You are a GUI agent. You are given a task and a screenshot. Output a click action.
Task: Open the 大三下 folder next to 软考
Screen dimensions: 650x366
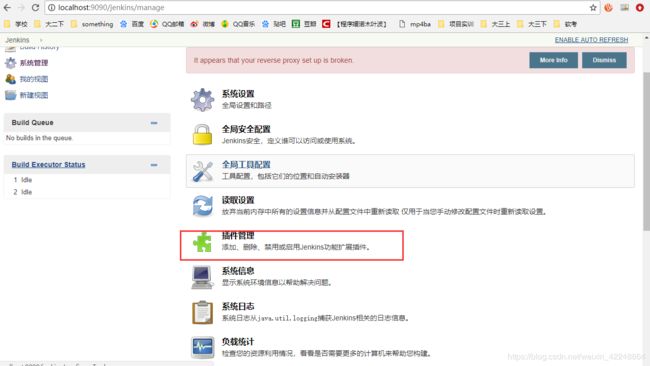coord(532,24)
